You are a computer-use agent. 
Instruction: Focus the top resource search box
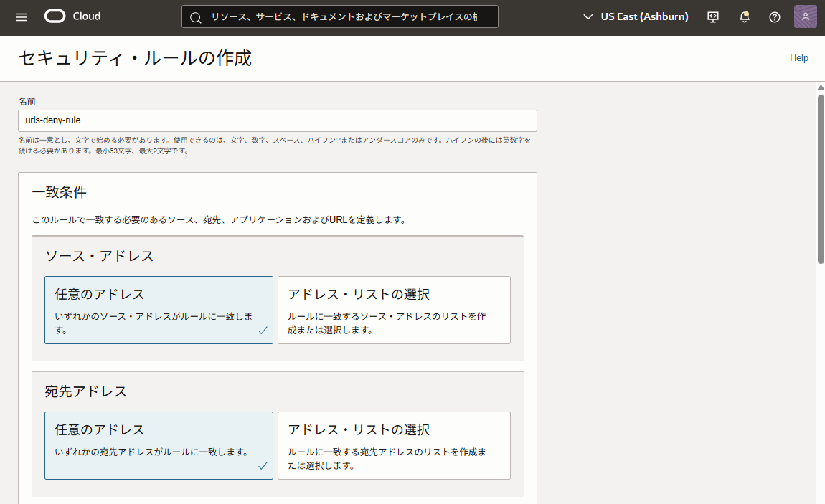[344, 17]
